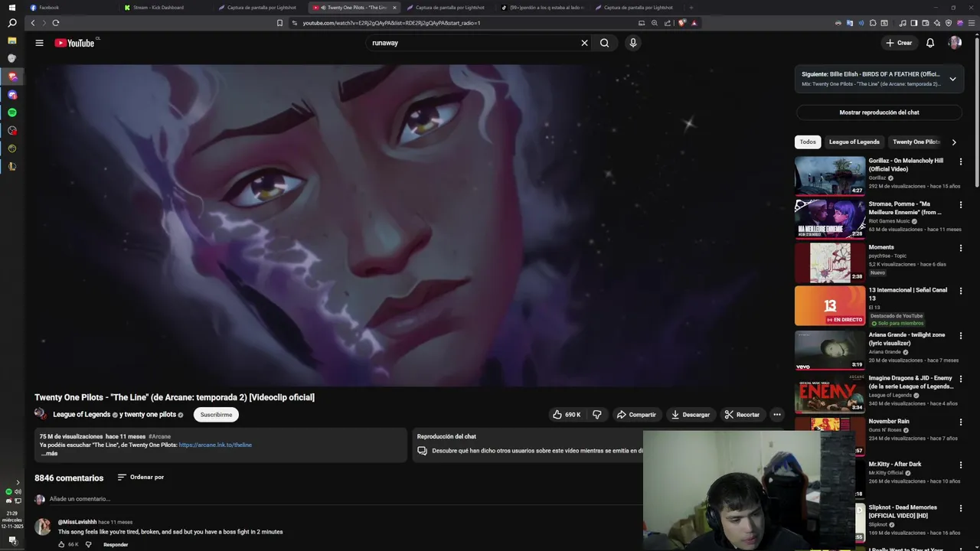
Task: Expand the description with ...más
Action: click(x=49, y=454)
